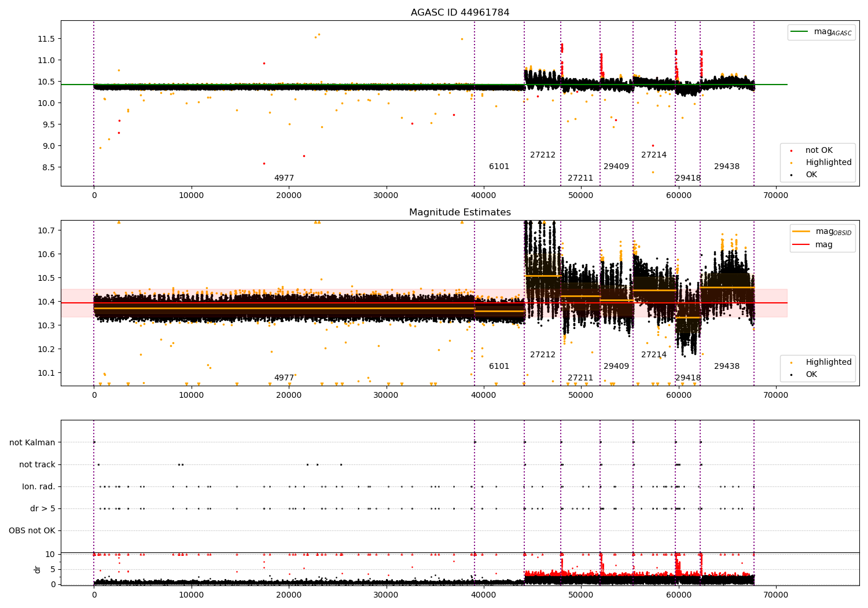Click OBSID label 27214 in the top plot
This screenshot has height=608, width=868.
tap(654, 155)
